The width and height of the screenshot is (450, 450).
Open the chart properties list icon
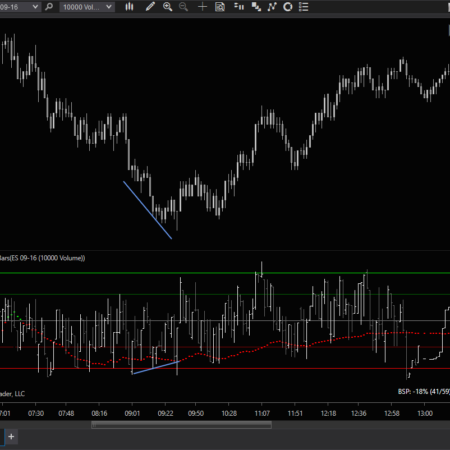[x=304, y=7]
